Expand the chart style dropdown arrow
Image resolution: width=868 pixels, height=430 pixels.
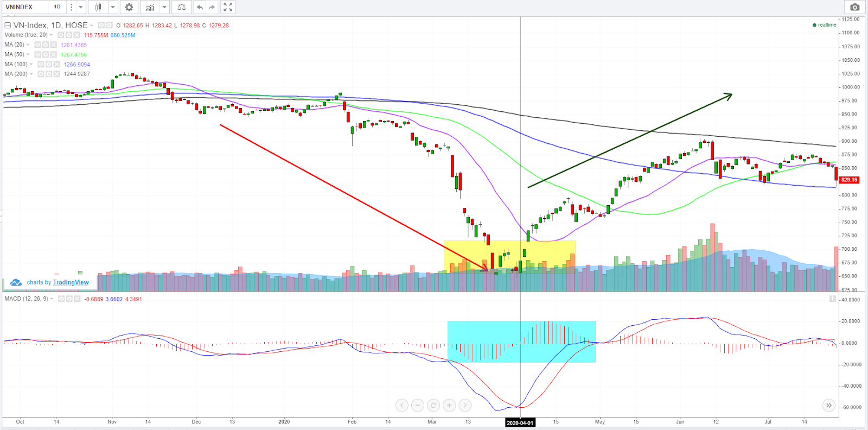(x=112, y=7)
